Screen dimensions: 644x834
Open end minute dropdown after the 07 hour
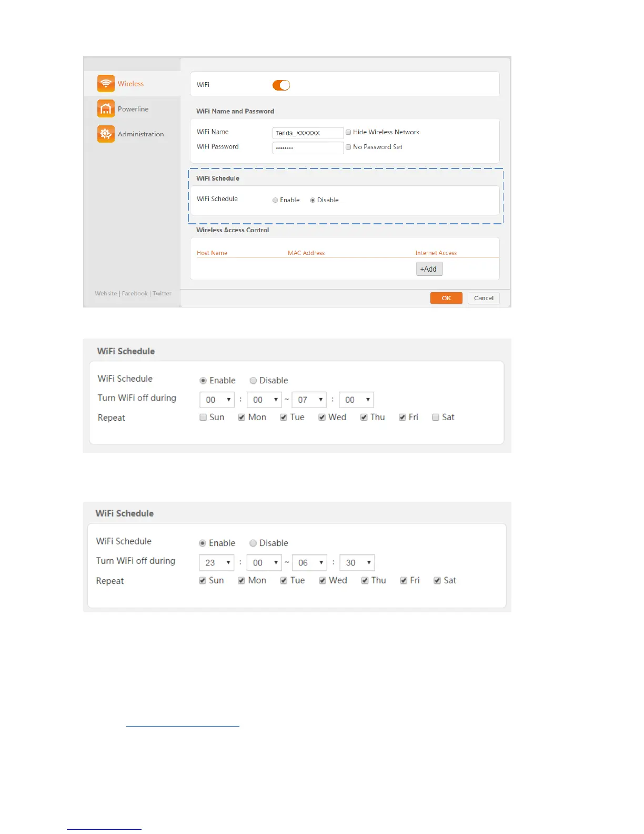tap(356, 400)
